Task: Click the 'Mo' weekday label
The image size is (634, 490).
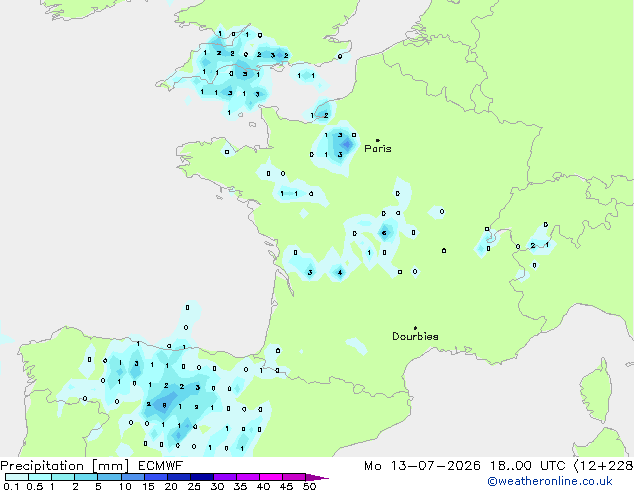Action: tap(372, 466)
